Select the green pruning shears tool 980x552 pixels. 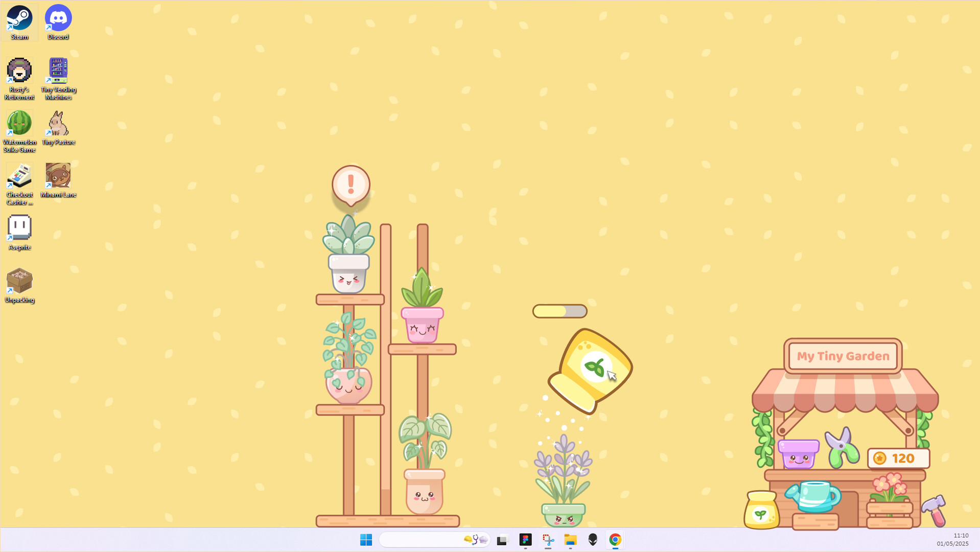pyautogui.click(x=842, y=448)
